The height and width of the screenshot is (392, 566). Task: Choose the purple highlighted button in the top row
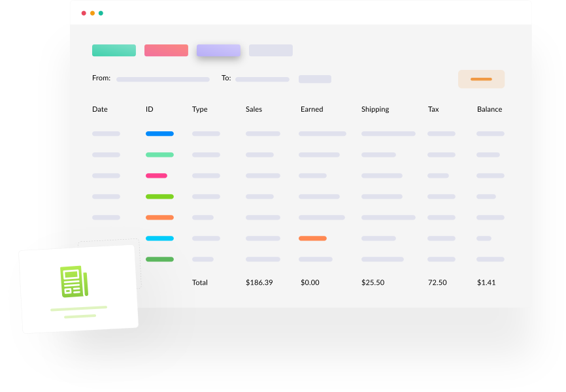click(x=219, y=50)
